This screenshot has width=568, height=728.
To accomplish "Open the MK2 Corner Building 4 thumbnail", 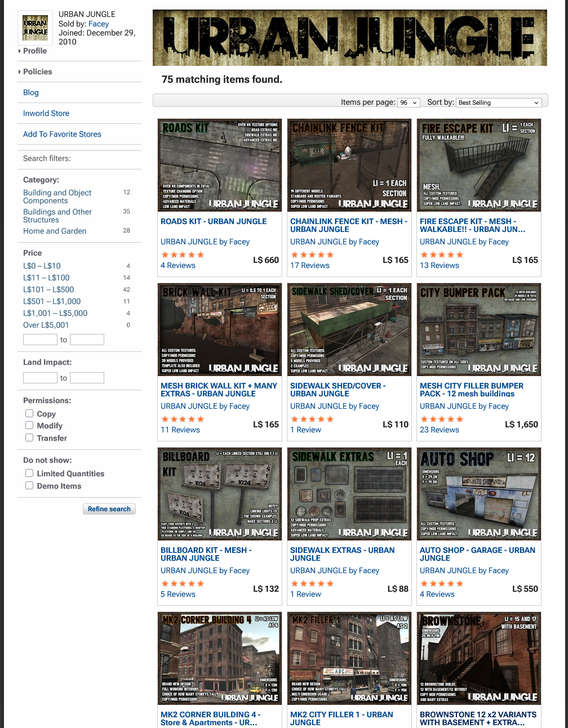I will (220, 658).
